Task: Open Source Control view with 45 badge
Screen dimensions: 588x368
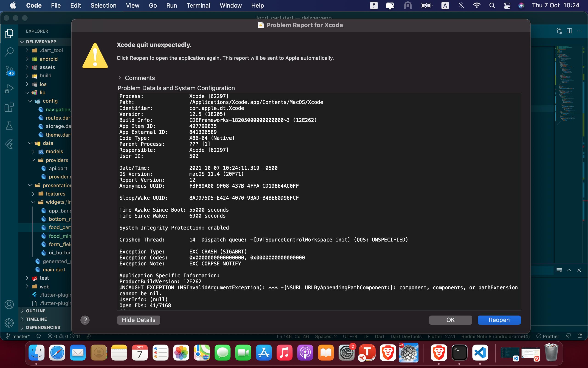Action: [10, 71]
